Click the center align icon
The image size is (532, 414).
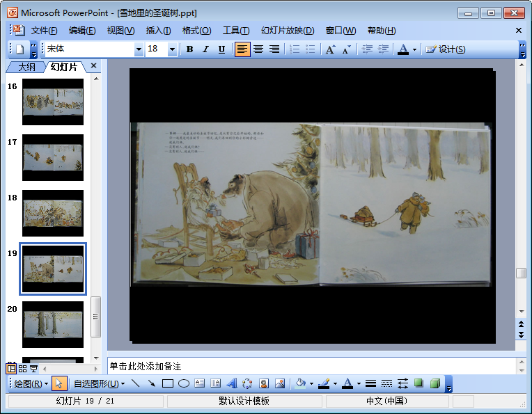coord(258,49)
